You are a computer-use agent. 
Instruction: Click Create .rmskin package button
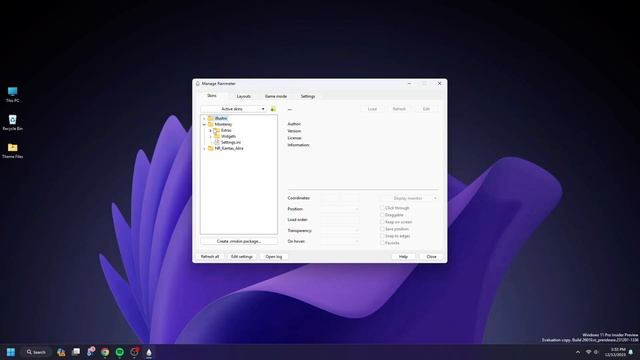pos(239,241)
